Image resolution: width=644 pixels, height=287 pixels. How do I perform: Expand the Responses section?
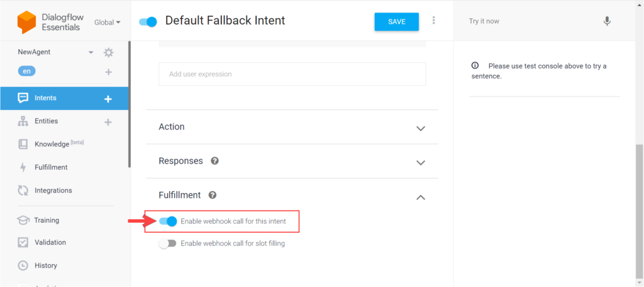click(x=421, y=162)
